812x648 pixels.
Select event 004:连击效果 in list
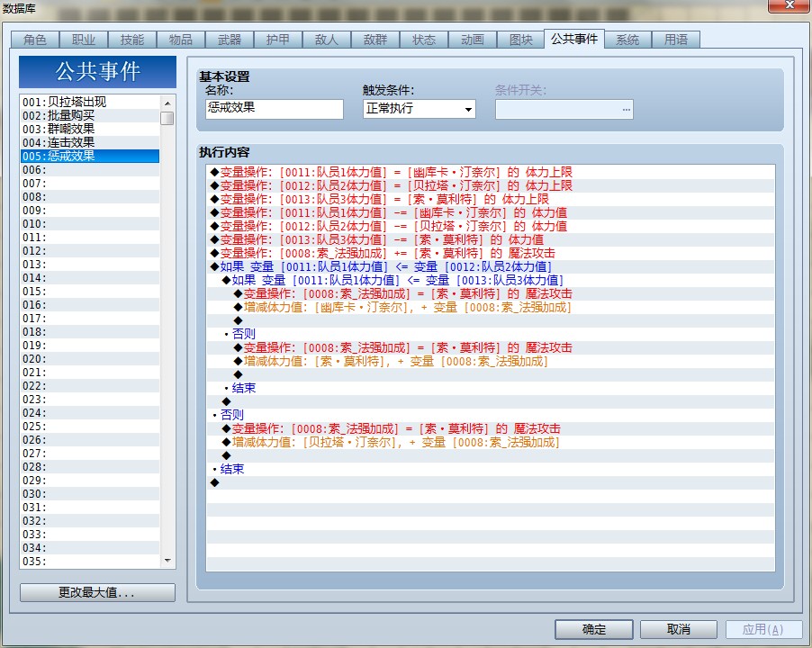[x=90, y=142]
